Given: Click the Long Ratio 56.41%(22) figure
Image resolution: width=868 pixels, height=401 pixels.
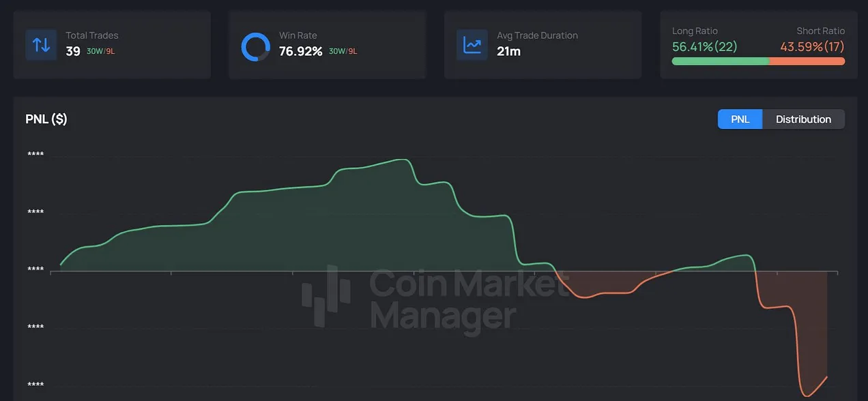Looking at the screenshot, I should 704,46.
